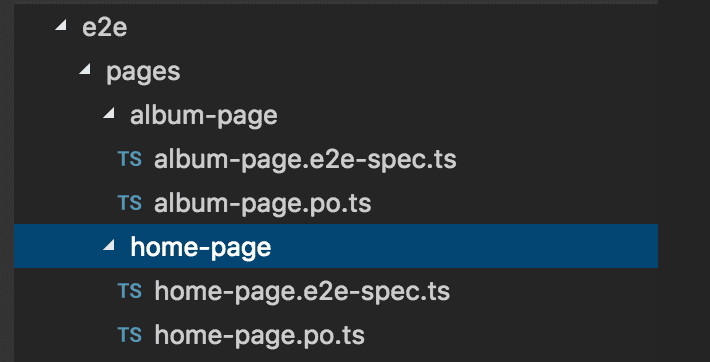The width and height of the screenshot is (710, 362).
Task: Click empty space right of e2e folder row
Action: (389, 28)
